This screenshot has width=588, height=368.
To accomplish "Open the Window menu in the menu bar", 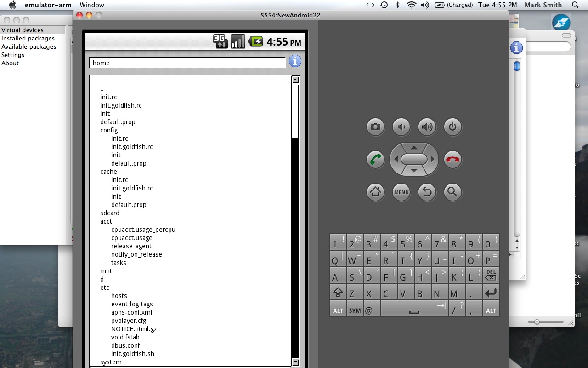I will pos(92,5).
